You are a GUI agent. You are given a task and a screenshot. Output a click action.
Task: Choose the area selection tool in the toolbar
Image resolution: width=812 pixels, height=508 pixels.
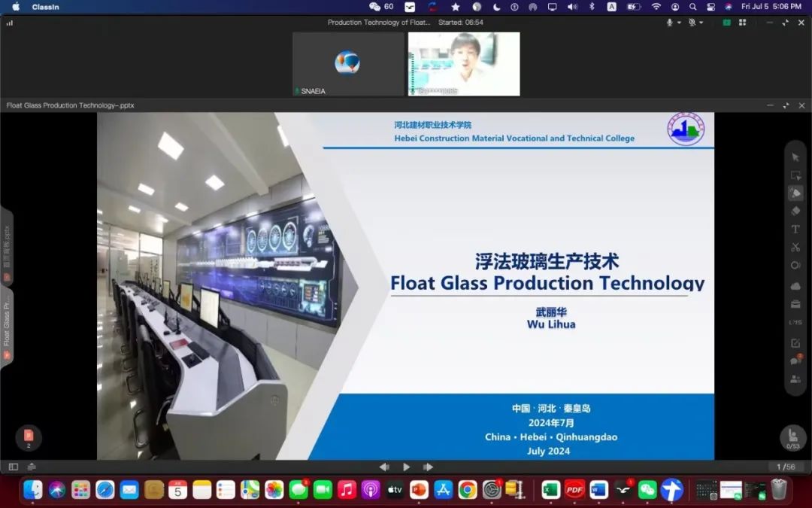pos(795,175)
